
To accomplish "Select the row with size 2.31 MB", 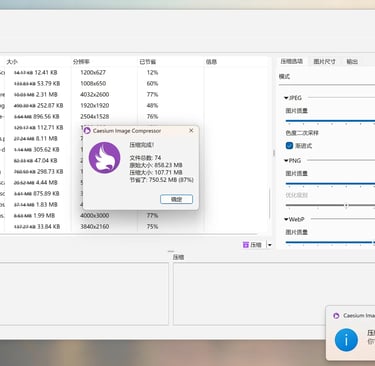I will coord(135,95).
